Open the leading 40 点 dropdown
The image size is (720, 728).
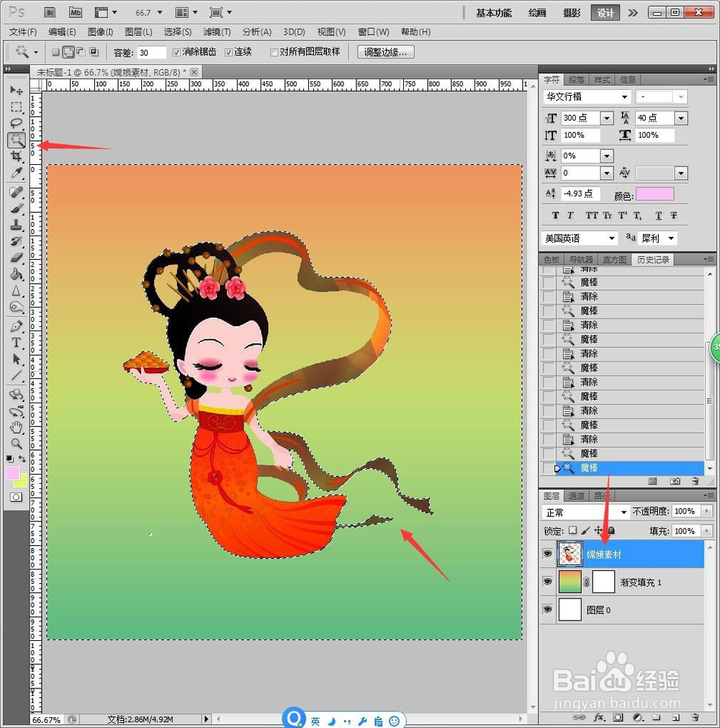click(x=681, y=118)
